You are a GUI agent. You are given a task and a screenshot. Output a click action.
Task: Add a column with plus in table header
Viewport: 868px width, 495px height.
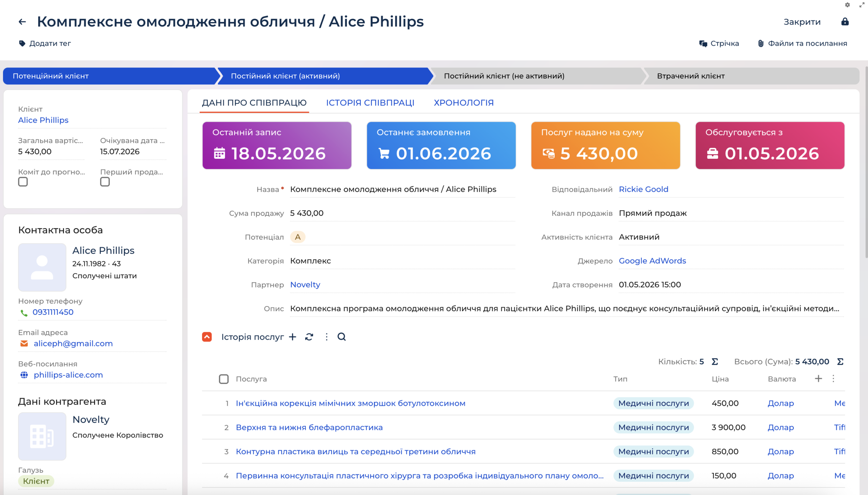(818, 379)
